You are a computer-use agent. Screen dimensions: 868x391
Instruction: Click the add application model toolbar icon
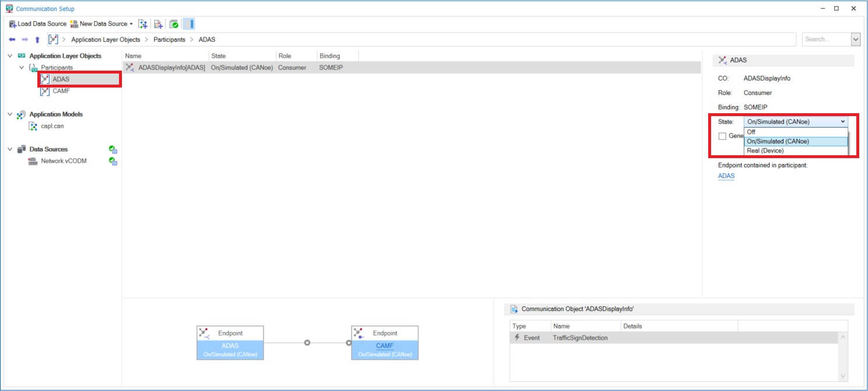[143, 24]
